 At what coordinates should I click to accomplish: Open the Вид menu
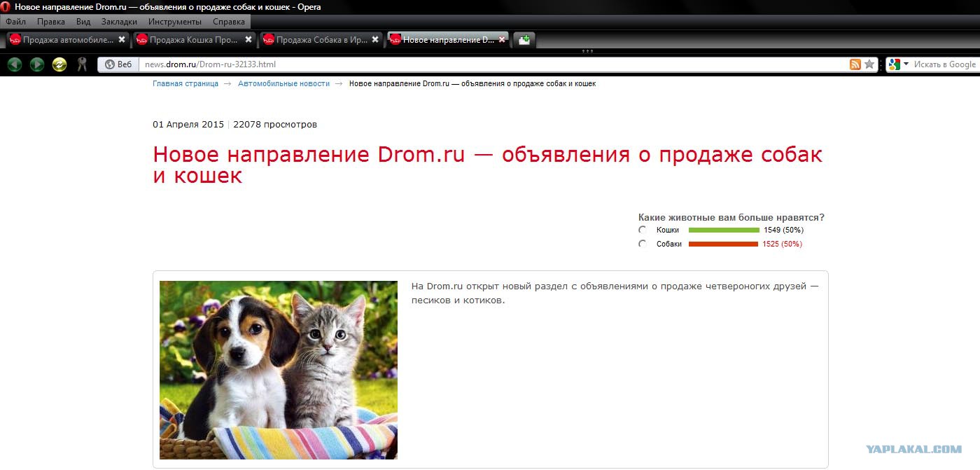(x=83, y=22)
